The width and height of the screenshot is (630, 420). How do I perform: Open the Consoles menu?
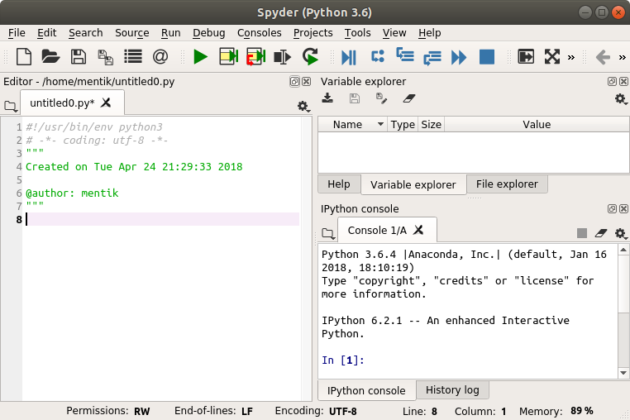tap(259, 32)
